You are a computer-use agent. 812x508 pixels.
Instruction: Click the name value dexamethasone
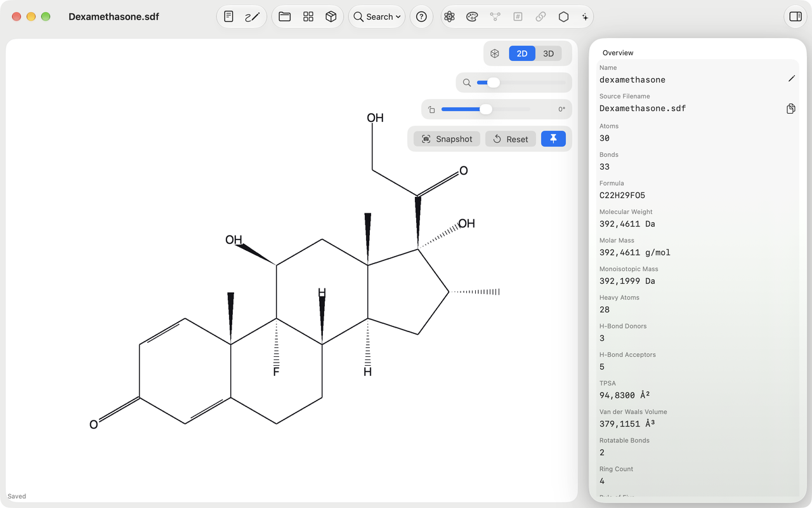point(632,79)
